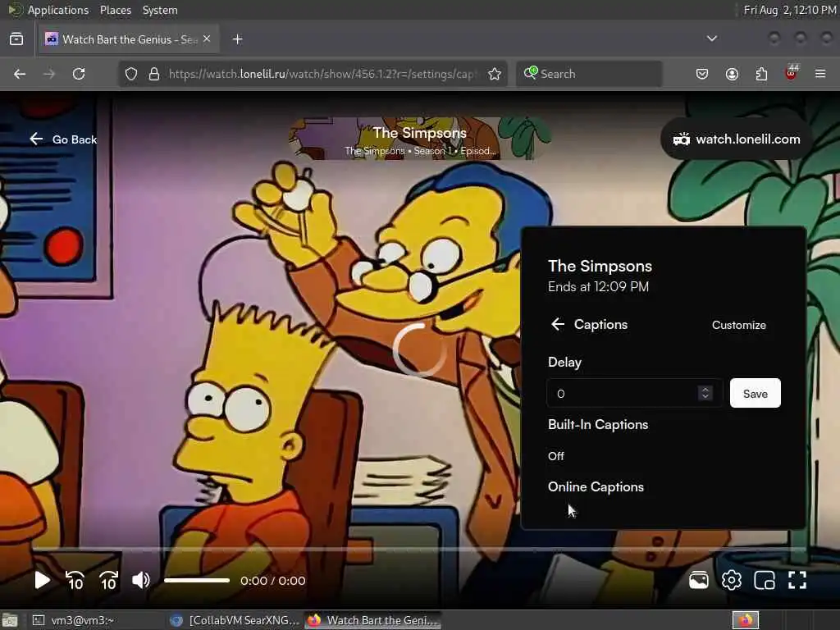Open the Extensions puzzle icon

pyautogui.click(x=761, y=74)
